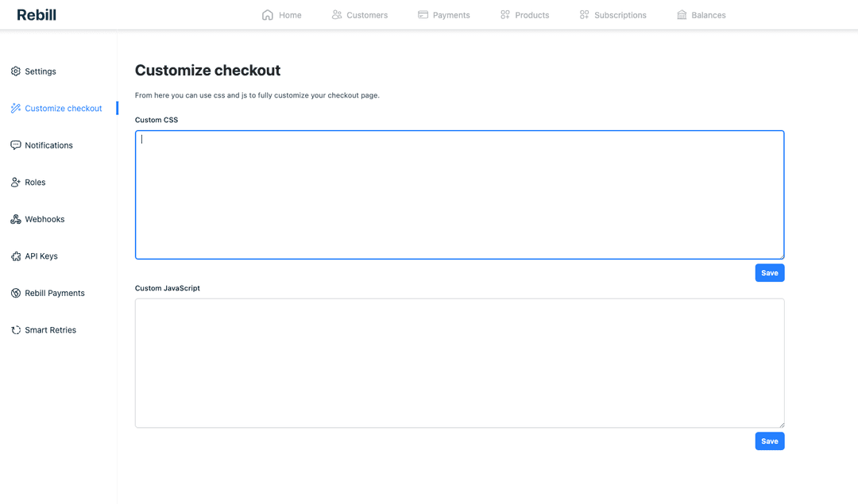Click the Rebill logo
Viewport: 858px width, 504px height.
click(36, 13)
